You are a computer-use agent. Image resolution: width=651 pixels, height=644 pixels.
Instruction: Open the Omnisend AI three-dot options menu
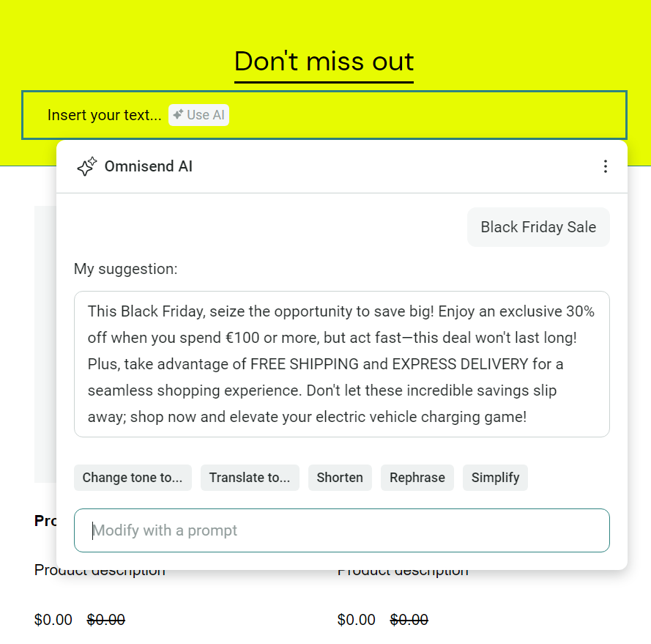605,166
